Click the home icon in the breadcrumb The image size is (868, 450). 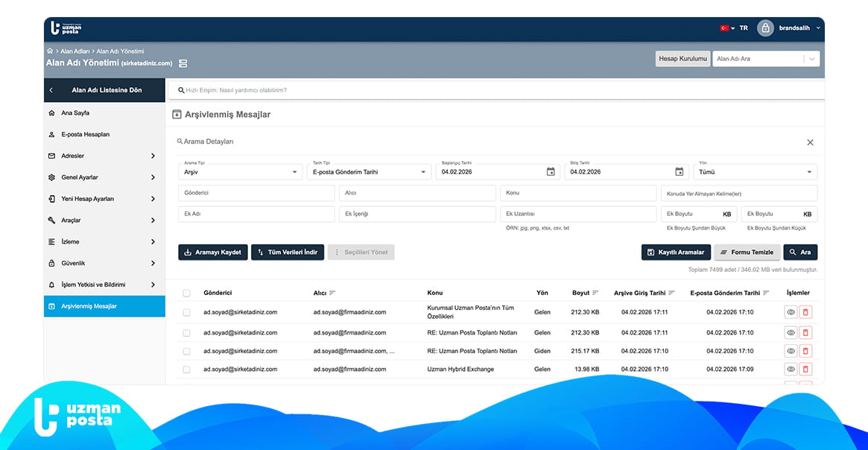[x=50, y=51]
